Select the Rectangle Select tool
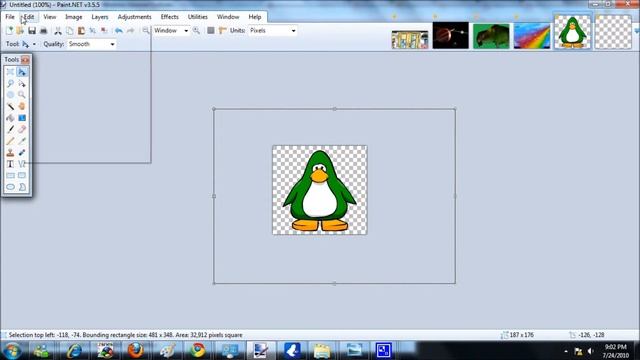Image resolution: width=640 pixels, height=360 pixels. (x=10, y=72)
